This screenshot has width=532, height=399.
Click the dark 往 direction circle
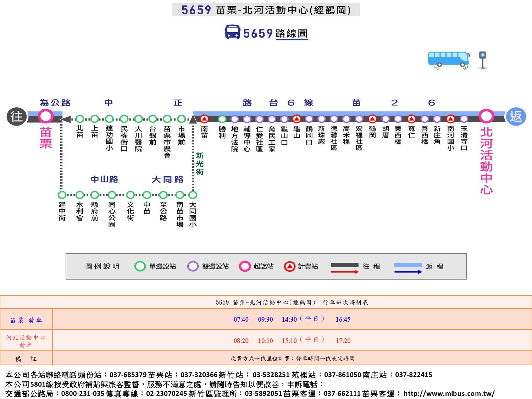tap(16, 116)
